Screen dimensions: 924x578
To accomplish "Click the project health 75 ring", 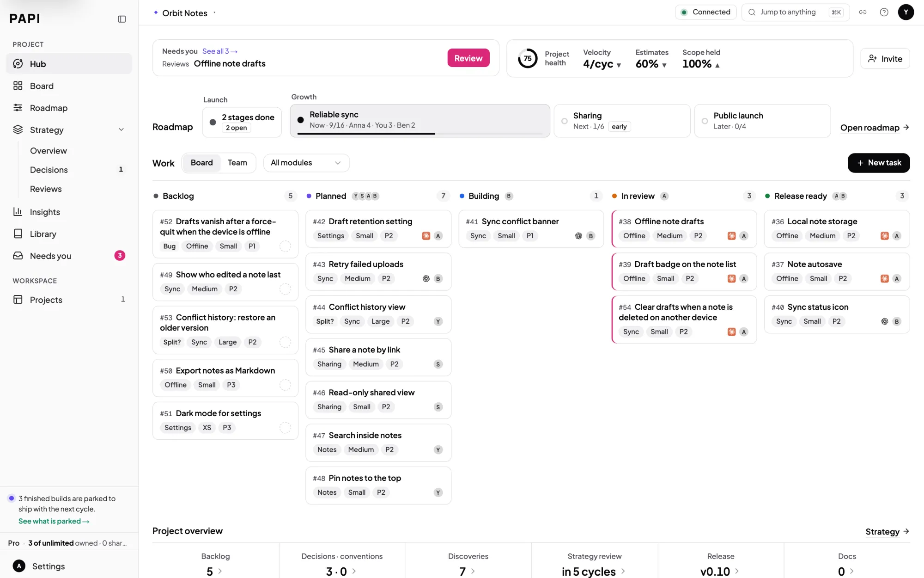I will click(x=528, y=58).
